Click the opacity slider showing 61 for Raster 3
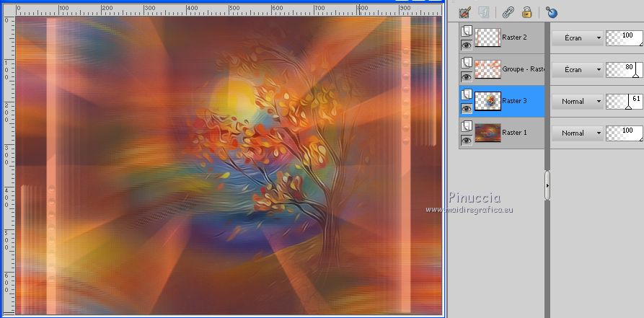This screenshot has height=318, width=644. (625, 101)
